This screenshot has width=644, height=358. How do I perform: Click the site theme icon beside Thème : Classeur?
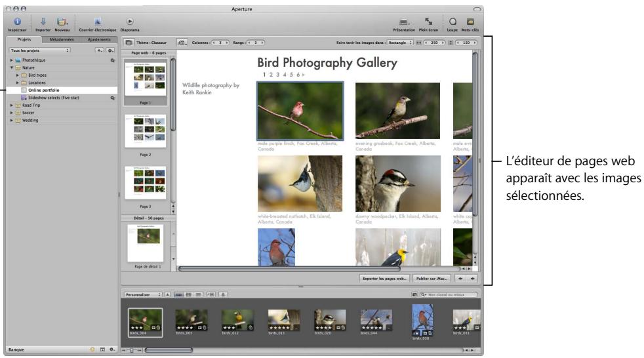129,42
